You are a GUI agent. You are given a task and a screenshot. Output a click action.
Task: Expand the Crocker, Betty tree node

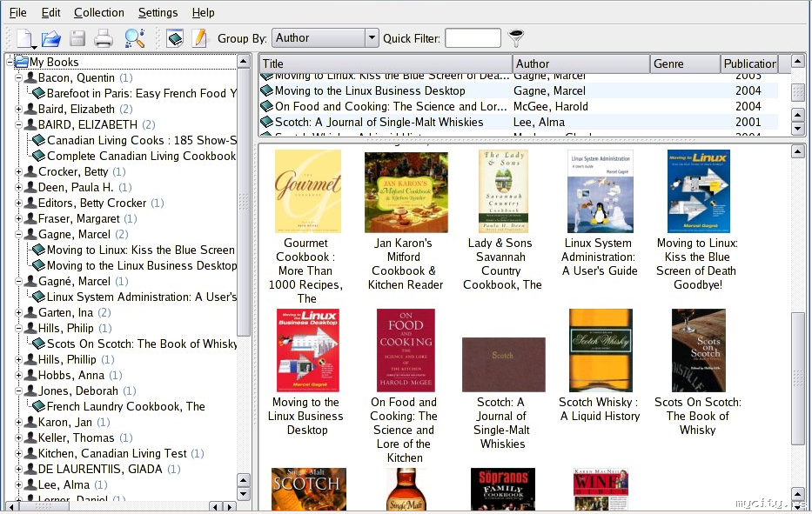18,172
